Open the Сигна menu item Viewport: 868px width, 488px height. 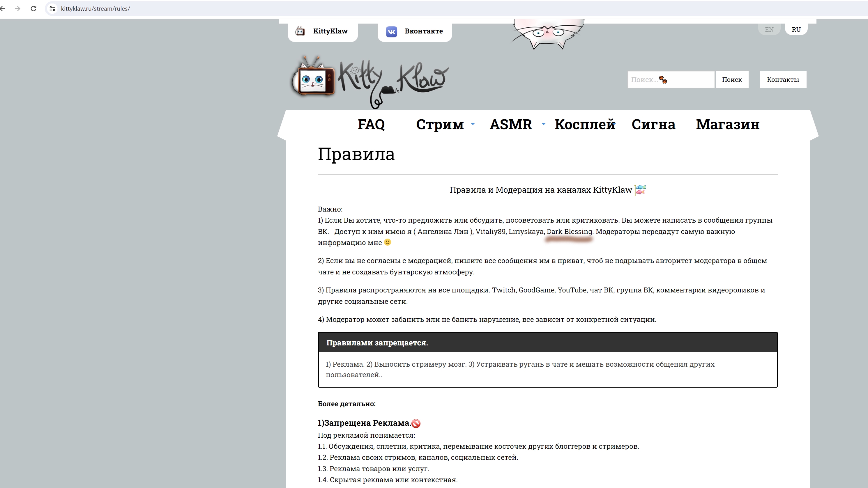click(x=653, y=124)
